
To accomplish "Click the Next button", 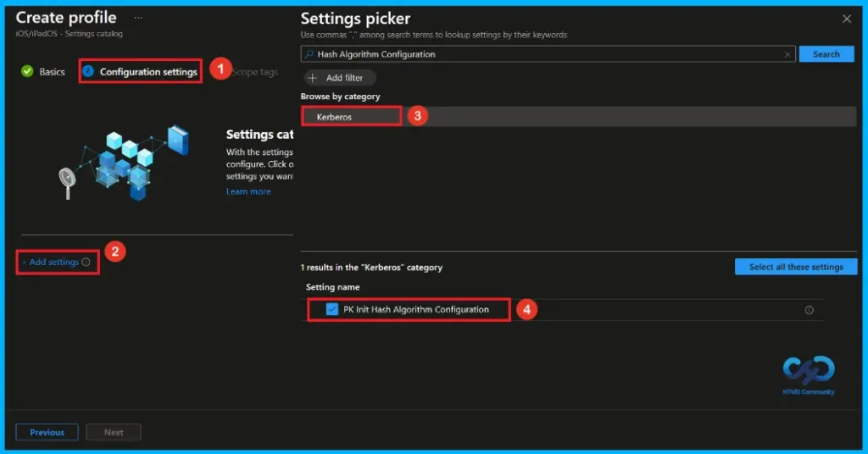I will (114, 432).
